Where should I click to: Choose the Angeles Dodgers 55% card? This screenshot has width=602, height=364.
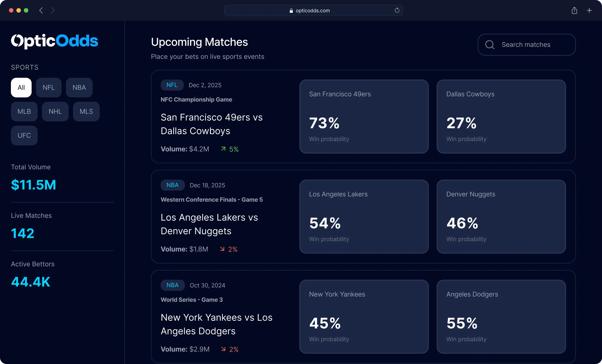[501, 317]
